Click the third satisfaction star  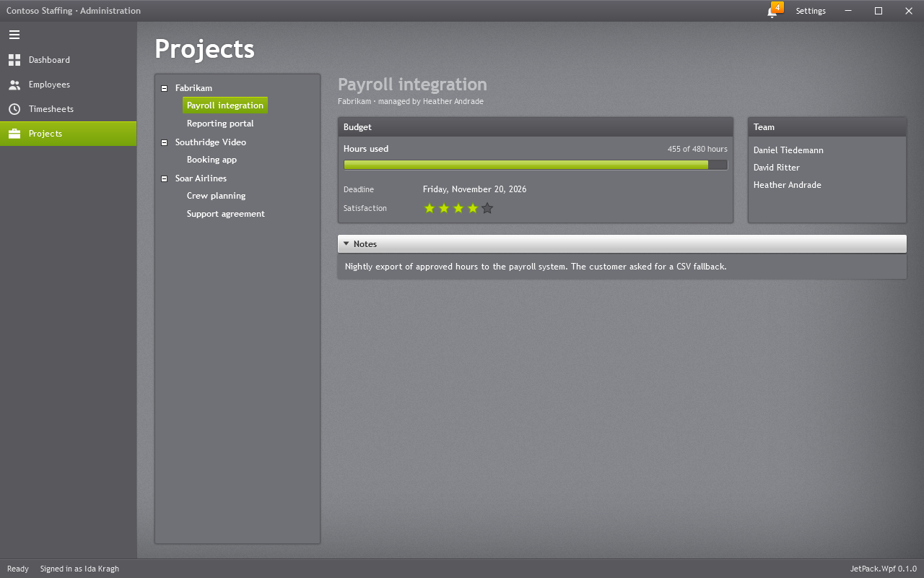[x=458, y=208]
